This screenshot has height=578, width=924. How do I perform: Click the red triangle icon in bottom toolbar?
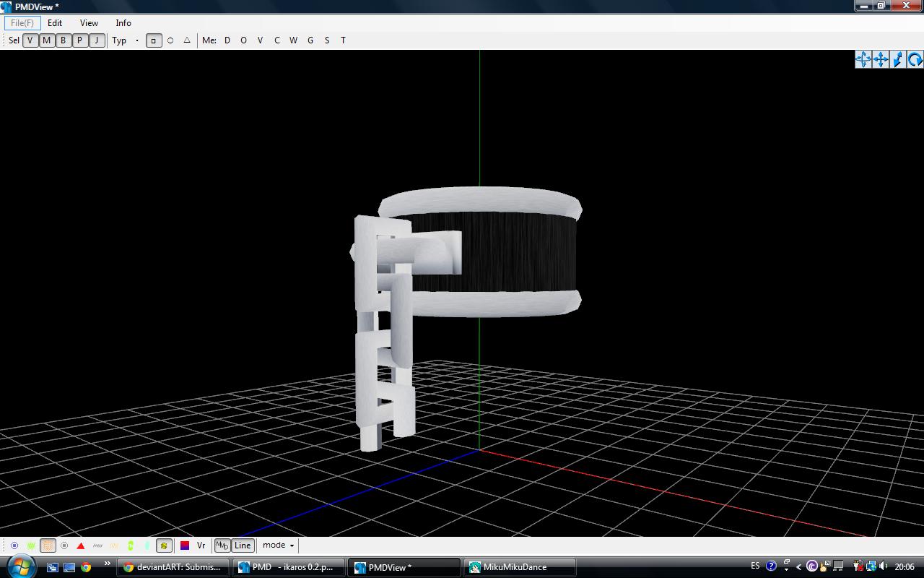[x=81, y=545]
